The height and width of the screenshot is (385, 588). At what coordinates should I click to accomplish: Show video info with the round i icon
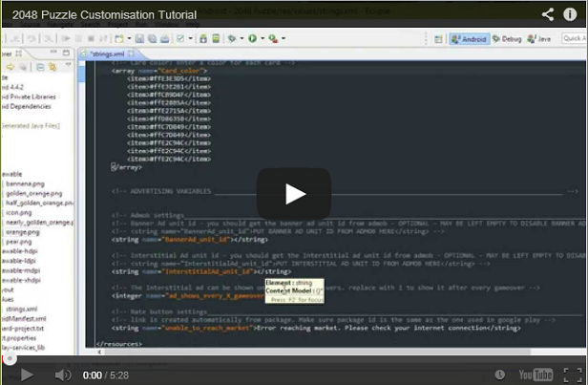[570, 14]
